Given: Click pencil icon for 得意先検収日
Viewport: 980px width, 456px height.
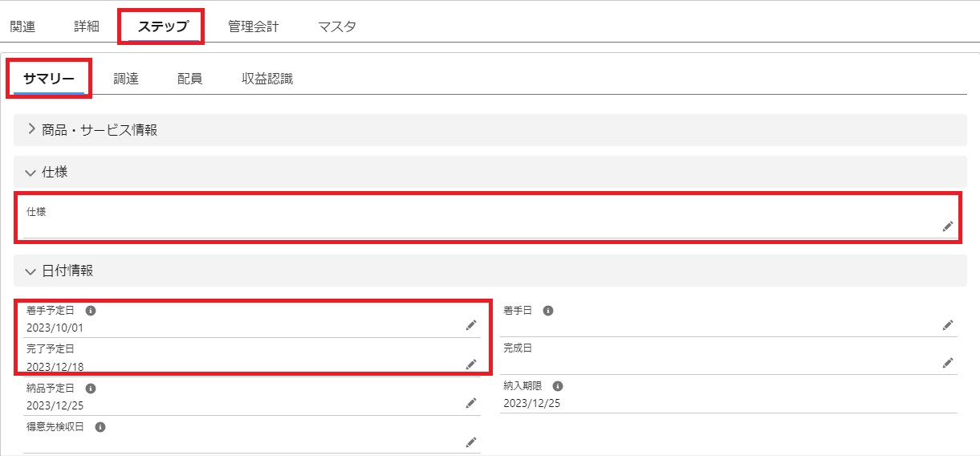Looking at the screenshot, I should 471,442.
